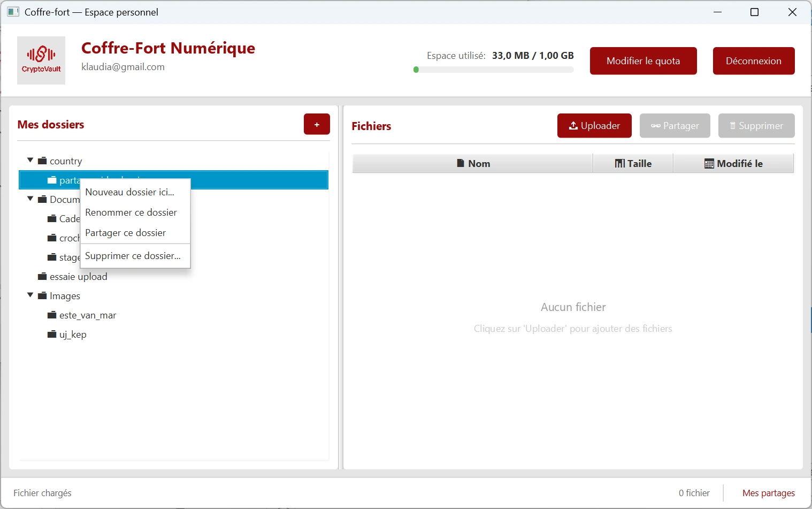Click the plus icon to add folder
The width and height of the screenshot is (812, 509).
pyautogui.click(x=317, y=124)
